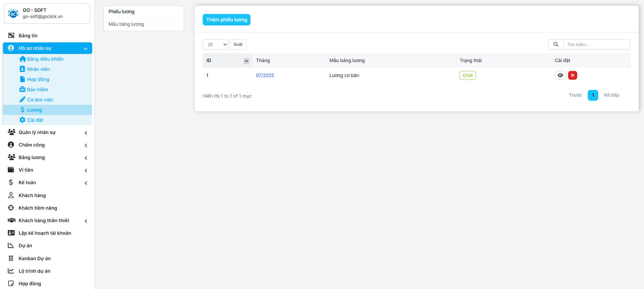644x289 pixels.
Task: Click the search magnifier icon
Action: [x=556, y=44]
